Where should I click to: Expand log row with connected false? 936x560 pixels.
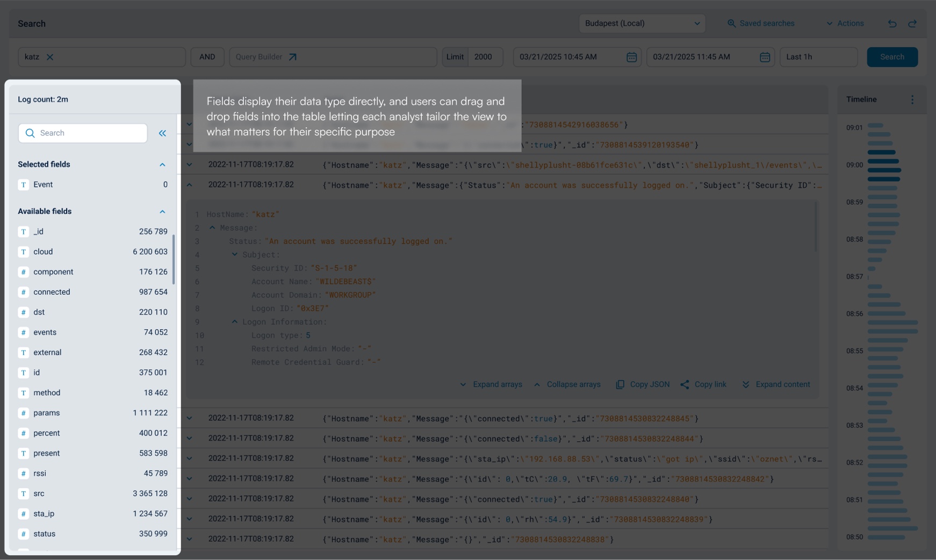coord(190,439)
